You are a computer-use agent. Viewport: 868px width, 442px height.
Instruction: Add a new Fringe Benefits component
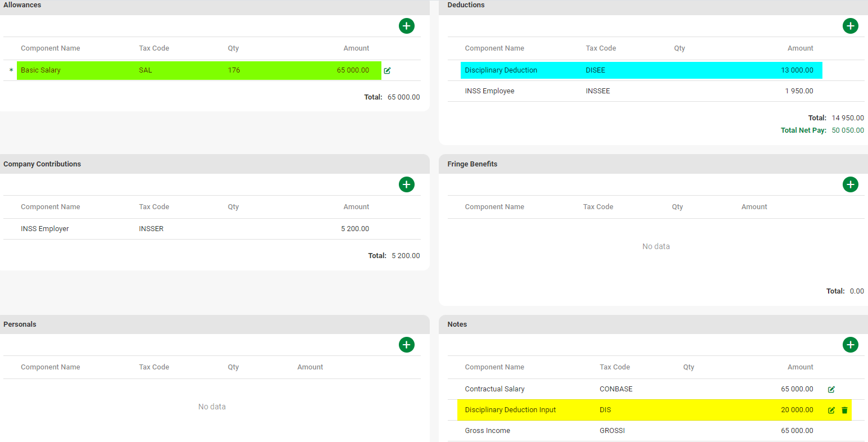click(850, 184)
